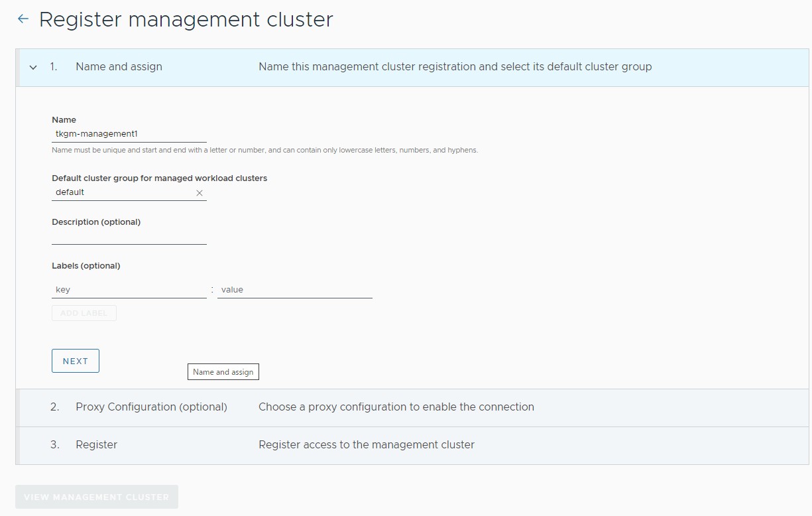Click the NEXT button

click(x=76, y=361)
